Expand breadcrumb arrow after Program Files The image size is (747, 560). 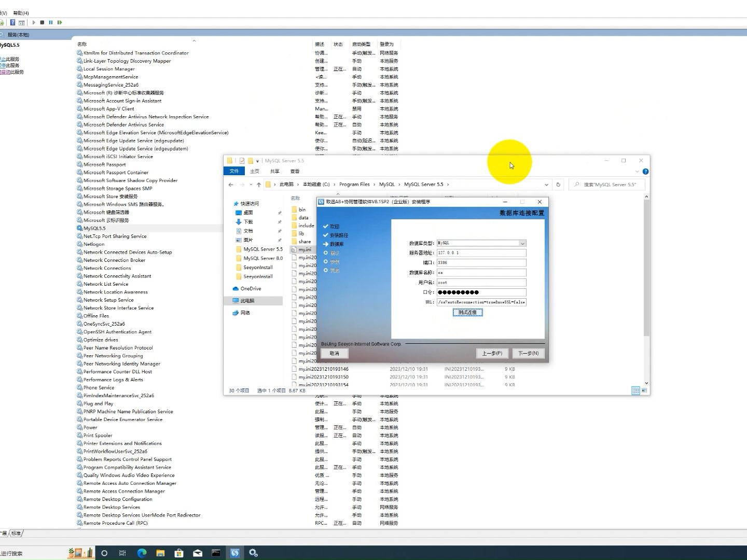(375, 185)
